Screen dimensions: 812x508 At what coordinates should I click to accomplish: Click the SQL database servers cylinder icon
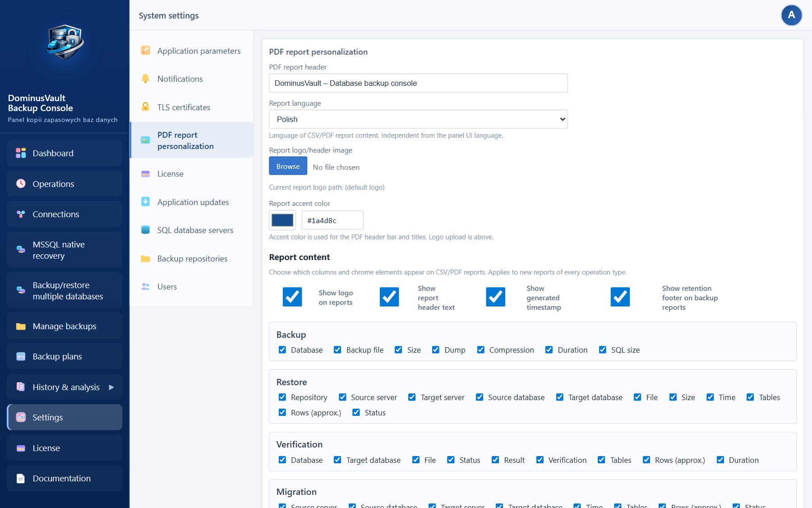[x=145, y=230]
